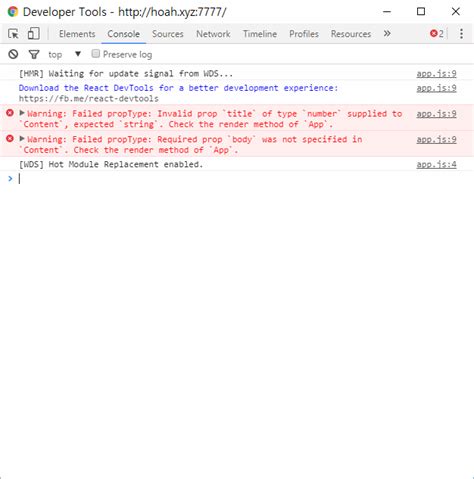Open the Resources tab
The height and width of the screenshot is (479, 474).
[x=351, y=34]
